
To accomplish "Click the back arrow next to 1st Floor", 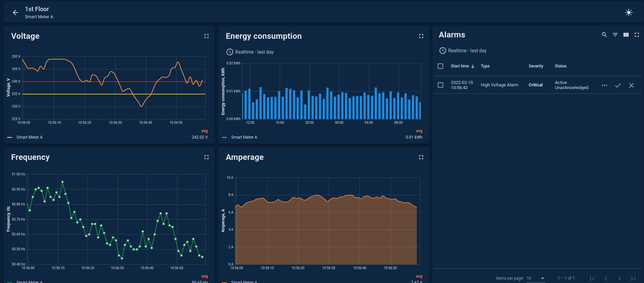I will pyautogui.click(x=16, y=12).
